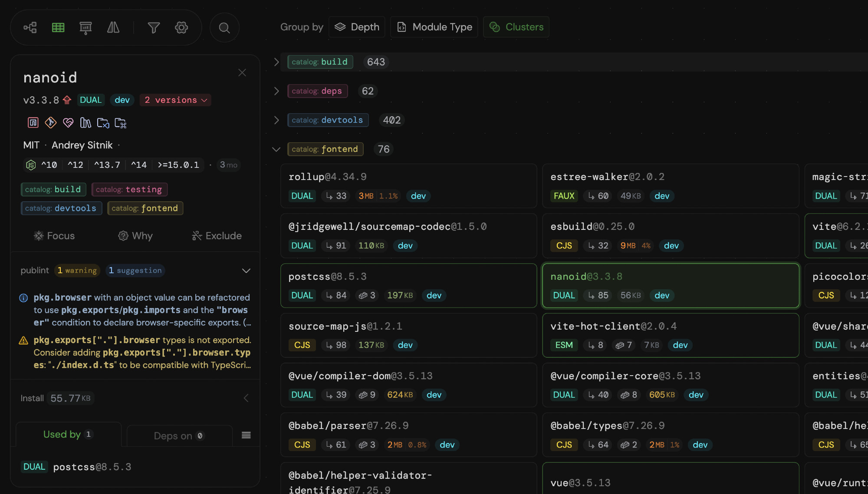Screen dimensions: 868x494
Task: Click the catalog: devtools tag in side panel
Action: (x=61, y=208)
